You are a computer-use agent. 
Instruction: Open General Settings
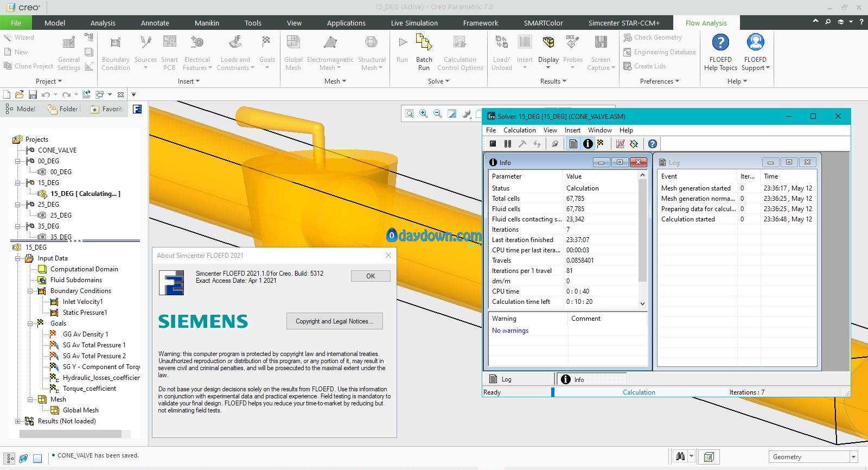(x=69, y=52)
